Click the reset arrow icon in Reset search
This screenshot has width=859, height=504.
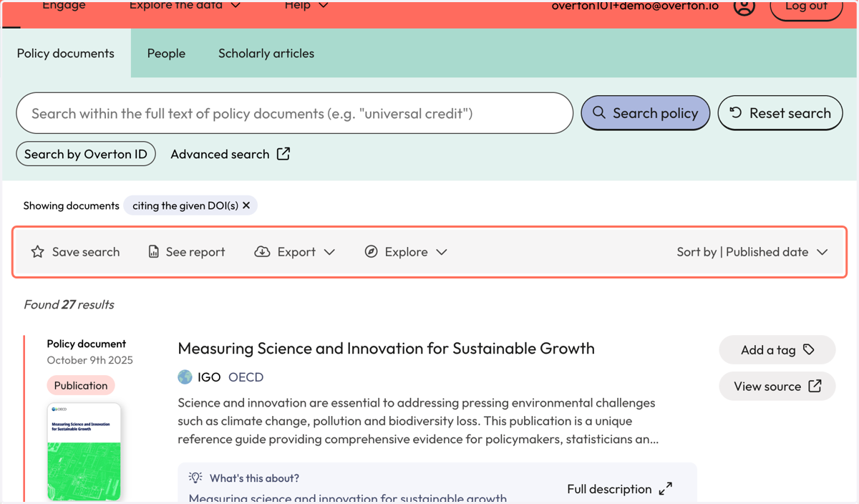[x=735, y=112]
